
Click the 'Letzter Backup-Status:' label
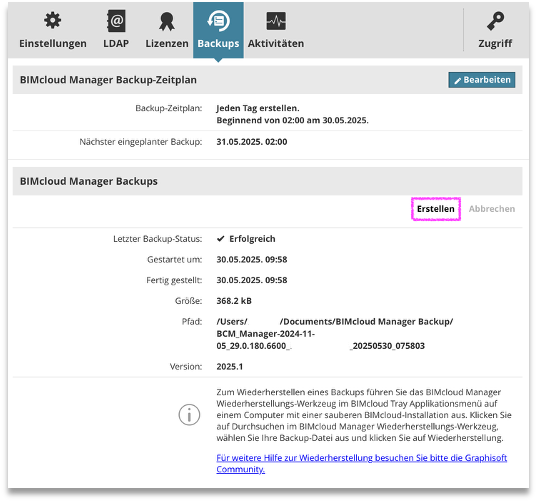pos(157,239)
